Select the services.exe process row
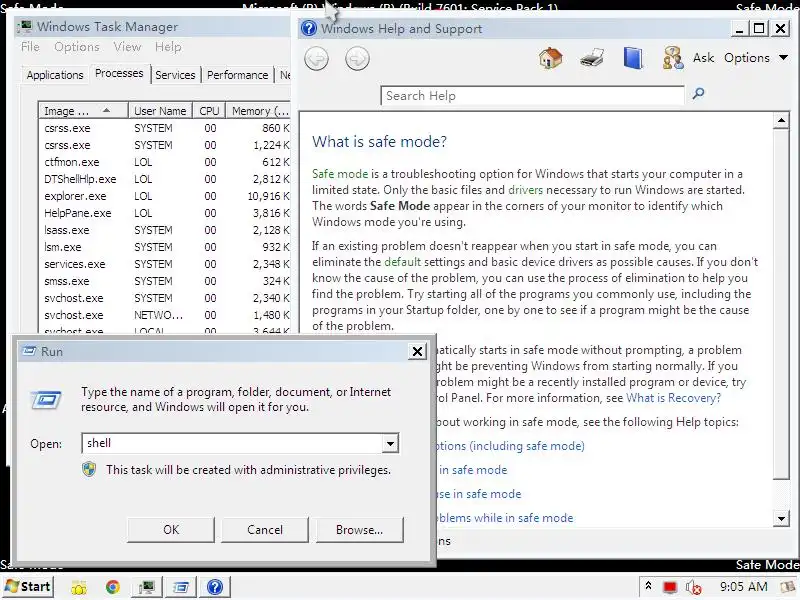Screen dimensions: 800x600 coord(166,264)
